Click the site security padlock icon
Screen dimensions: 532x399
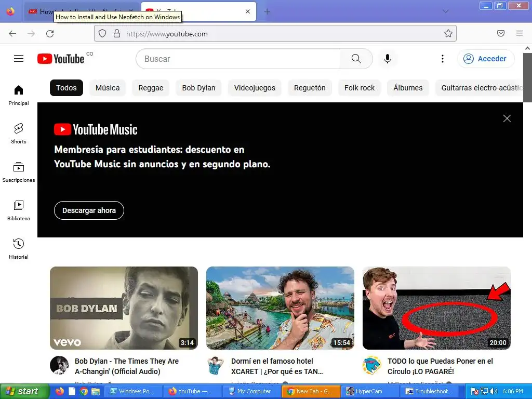[117, 34]
